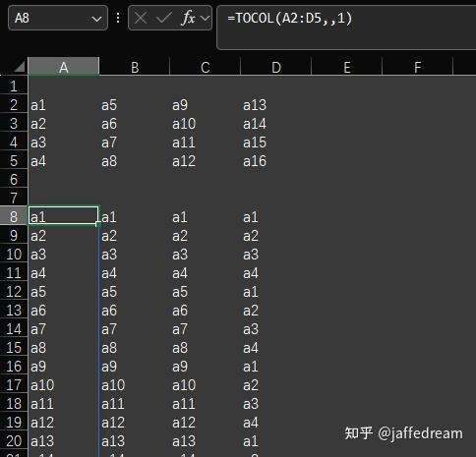The width and height of the screenshot is (476, 457).
Task: Select column B header
Action: pos(135,67)
